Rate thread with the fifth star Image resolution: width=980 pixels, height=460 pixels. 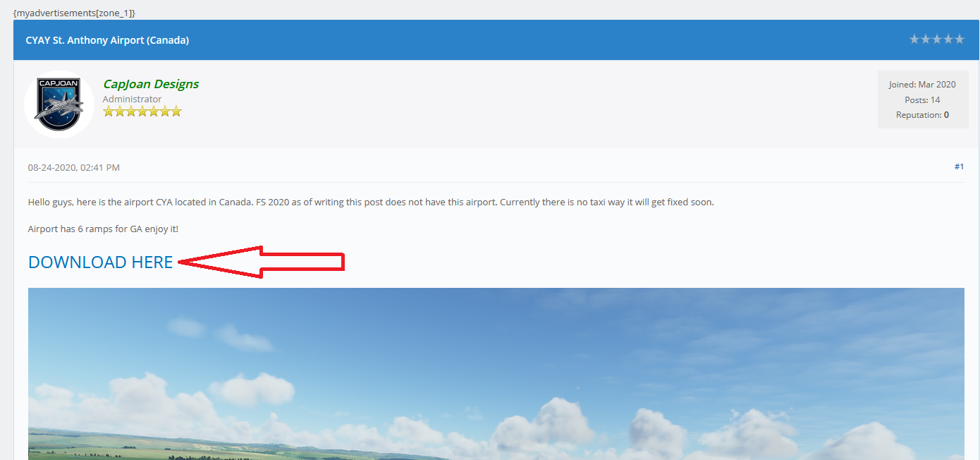[x=960, y=40]
